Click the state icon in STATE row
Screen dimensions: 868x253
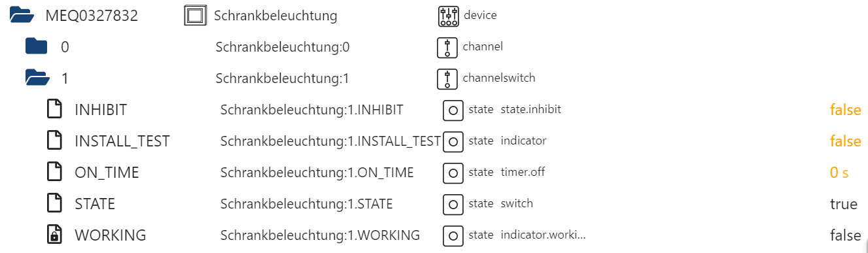tap(453, 204)
